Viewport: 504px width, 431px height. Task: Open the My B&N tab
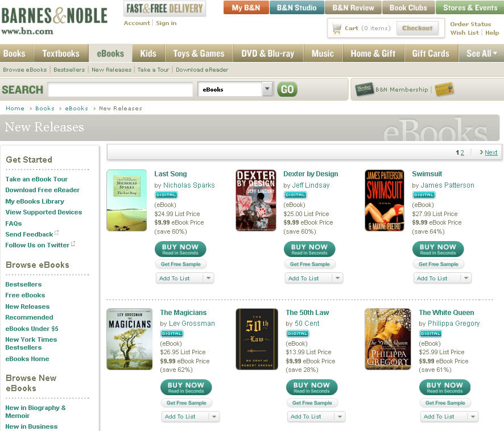(246, 8)
